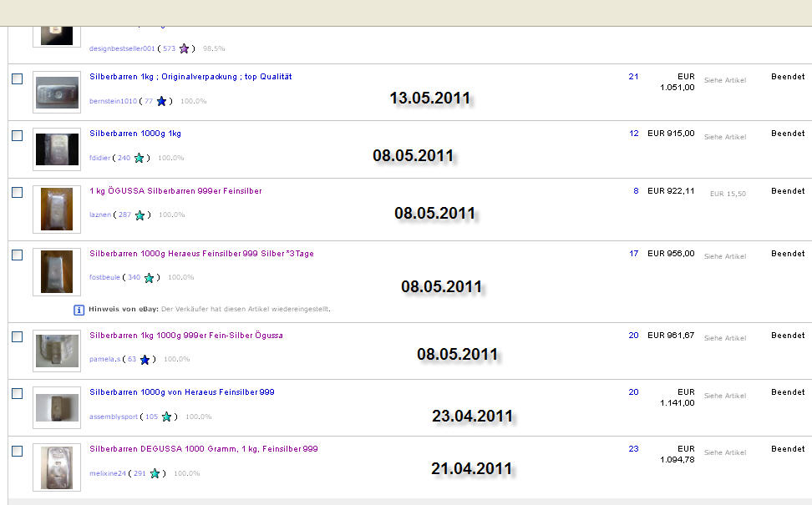Click Siehe Artikel for Originalverpackung listing
Viewport: 812px width, 505px height.
(725, 80)
